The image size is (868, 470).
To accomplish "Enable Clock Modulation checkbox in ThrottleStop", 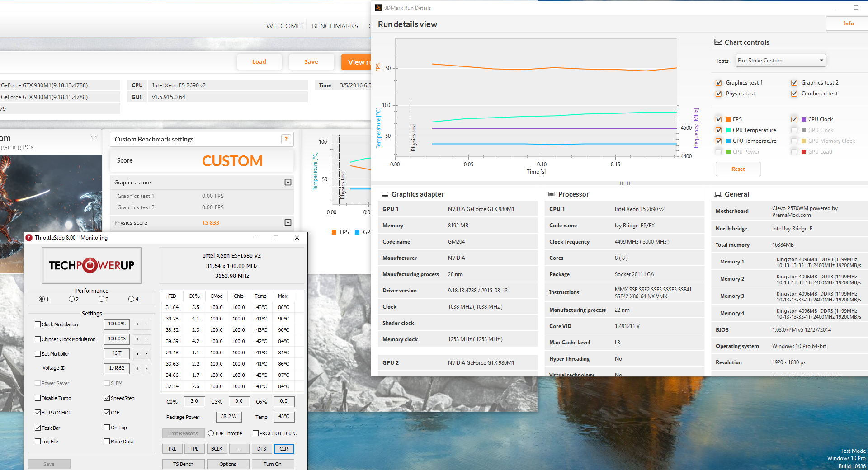I will (x=38, y=324).
